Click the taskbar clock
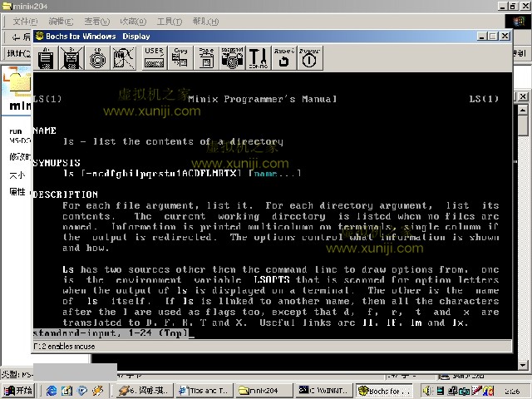The height and width of the screenshot is (399, 532). pos(512,392)
